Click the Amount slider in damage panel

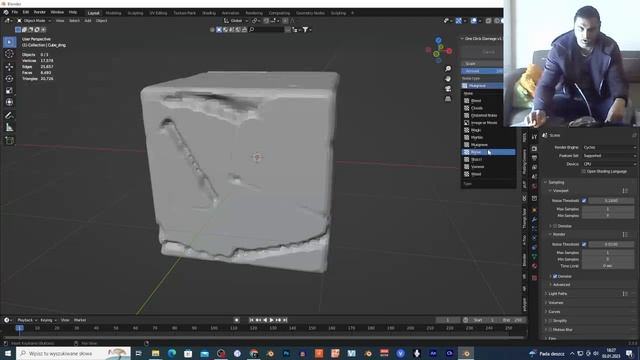click(x=482, y=71)
